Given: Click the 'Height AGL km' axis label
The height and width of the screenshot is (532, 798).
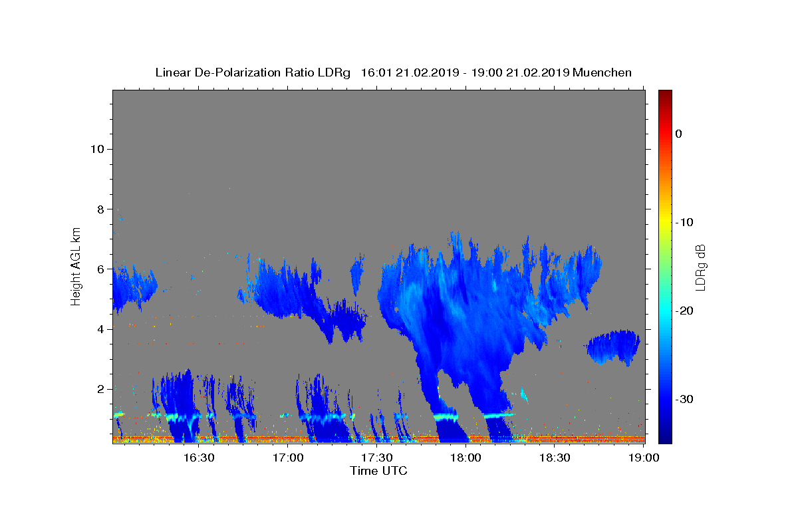Looking at the screenshot, I should click(x=76, y=267).
